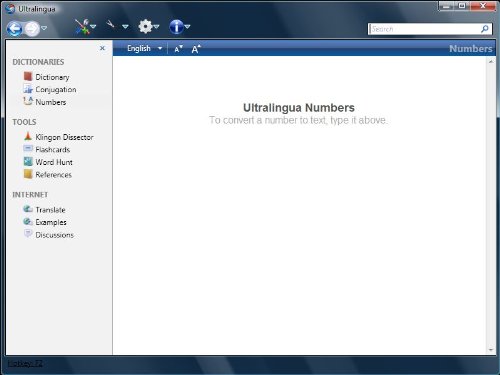
Task: Click the Conjugation chart icon
Action: tap(28, 89)
